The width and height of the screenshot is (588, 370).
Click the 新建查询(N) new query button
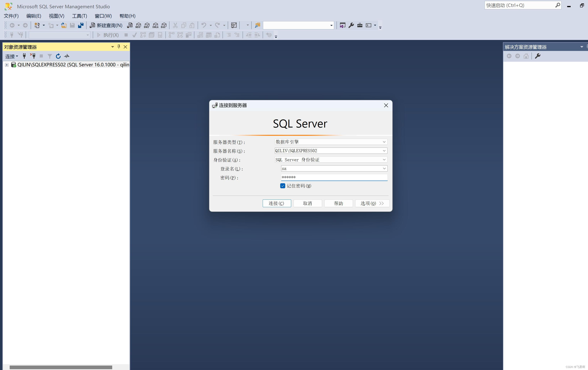106,25
